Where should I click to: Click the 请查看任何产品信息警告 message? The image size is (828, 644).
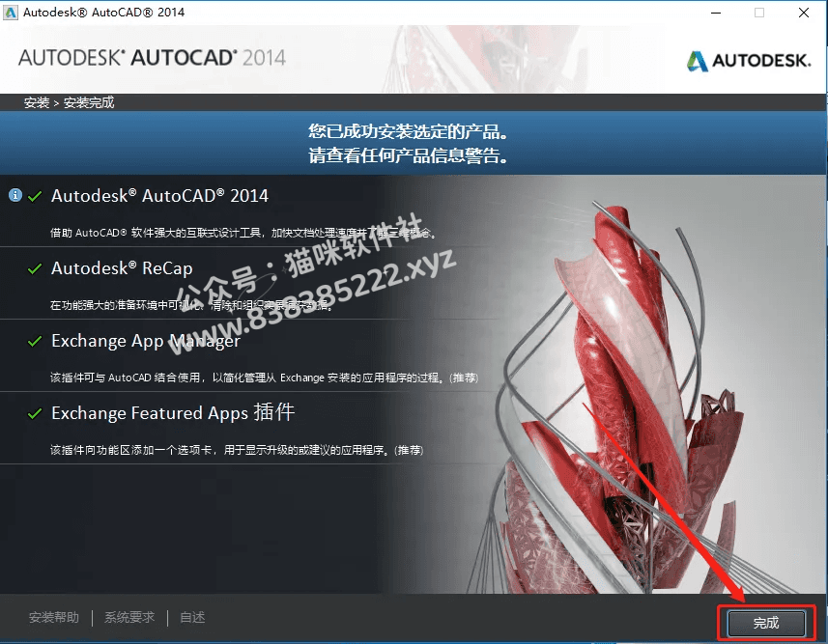(408, 155)
